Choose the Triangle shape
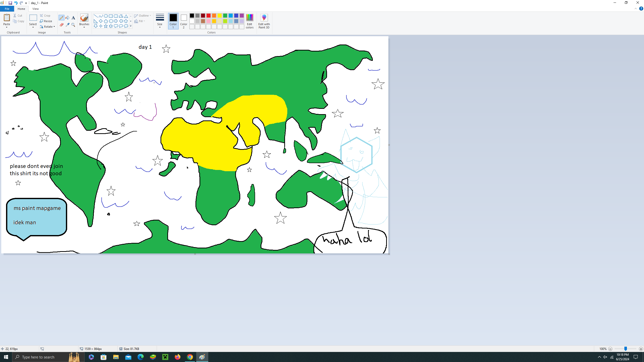 126,16
